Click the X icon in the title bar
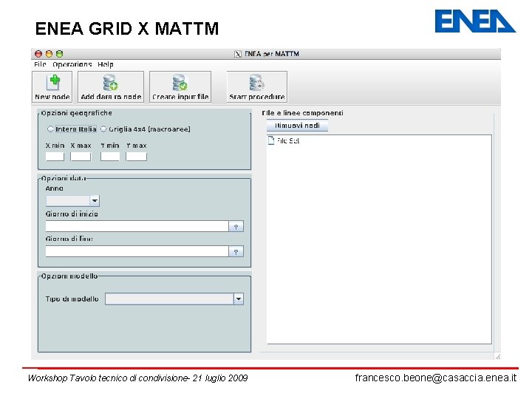 click(238, 54)
